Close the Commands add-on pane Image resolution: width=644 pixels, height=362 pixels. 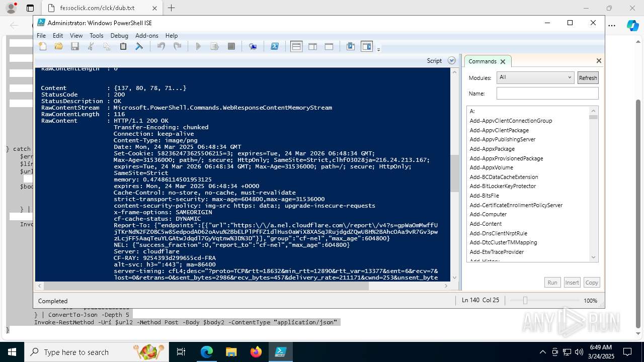(x=599, y=61)
